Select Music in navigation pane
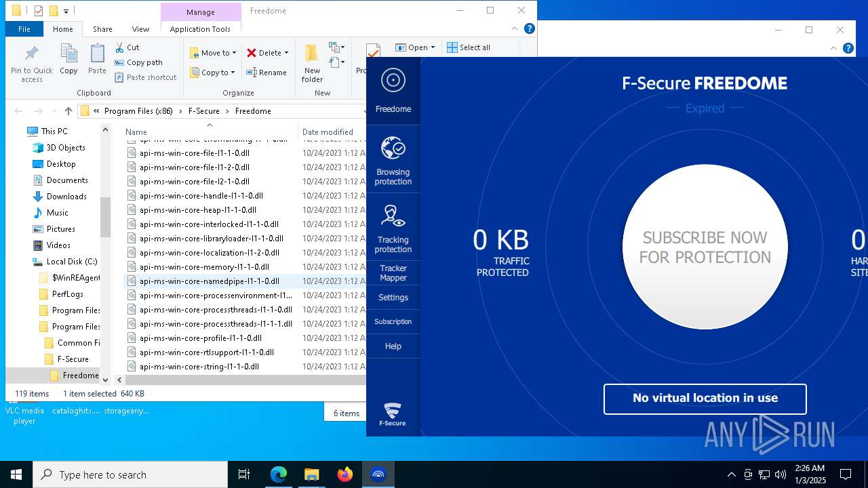Screen dimensions: 868x488 pyautogui.click(x=57, y=213)
